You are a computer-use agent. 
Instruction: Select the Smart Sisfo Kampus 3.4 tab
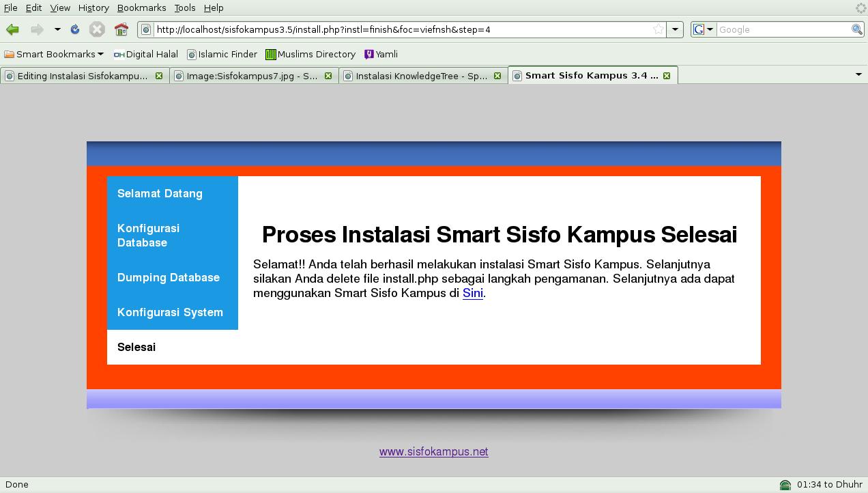592,75
